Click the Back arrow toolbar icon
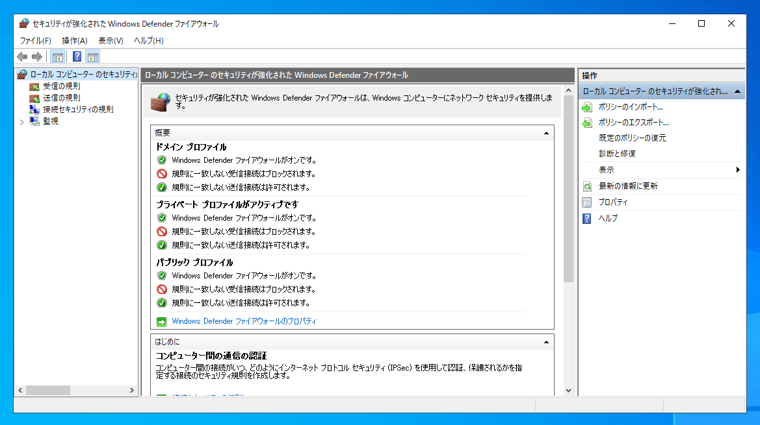The image size is (760, 425). (22, 57)
